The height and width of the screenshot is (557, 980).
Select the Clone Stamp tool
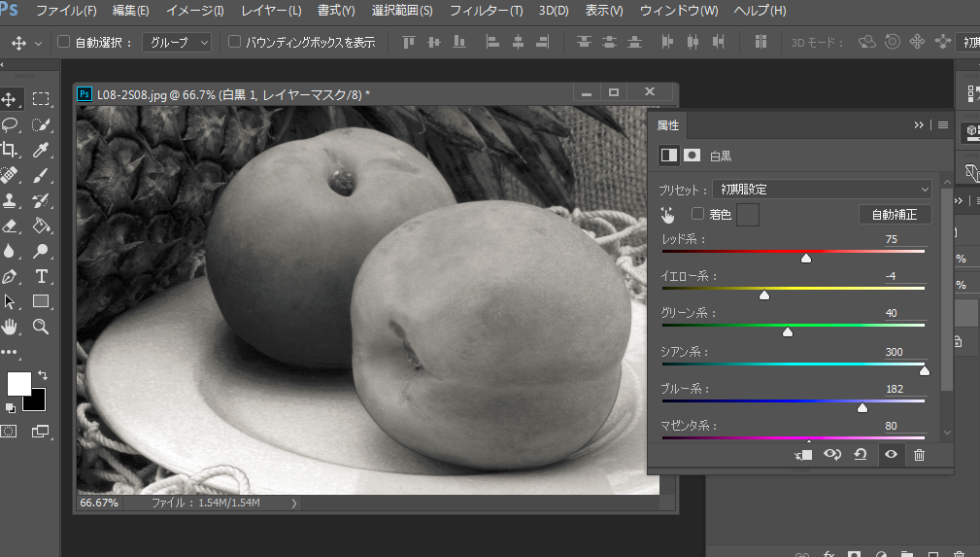coord(9,200)
